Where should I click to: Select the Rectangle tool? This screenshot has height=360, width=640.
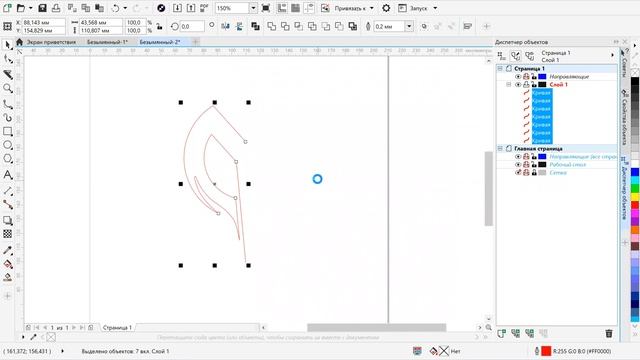pyautogui.click(x=7, y=131)
